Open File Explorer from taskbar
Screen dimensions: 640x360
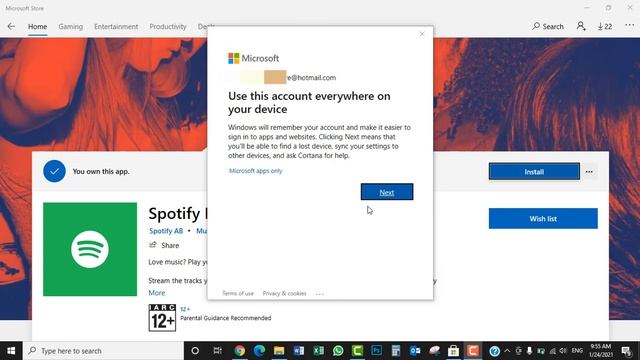tap(279, 351)
